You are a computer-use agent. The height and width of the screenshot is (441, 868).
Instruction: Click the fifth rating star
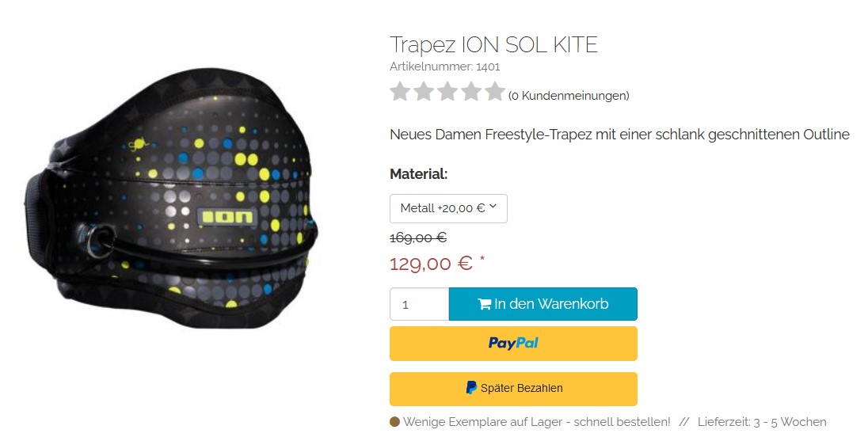[x=495, y=92]
